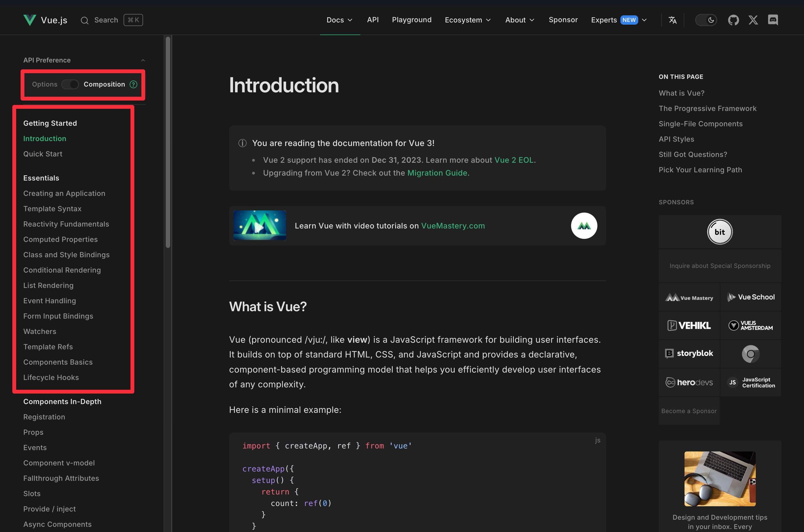Click the Vue.js logo icon
Viewport: 804px width, 532px height.
click(30, 20)
